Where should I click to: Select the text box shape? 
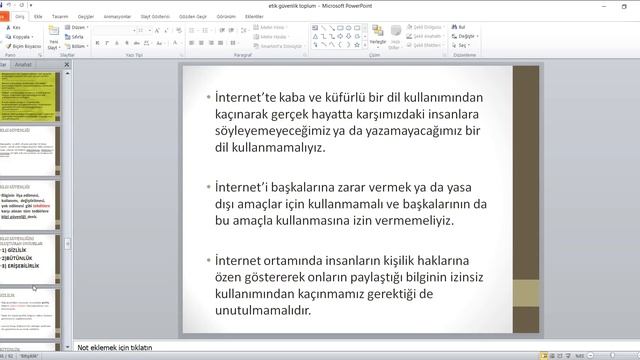coord(315,28)
